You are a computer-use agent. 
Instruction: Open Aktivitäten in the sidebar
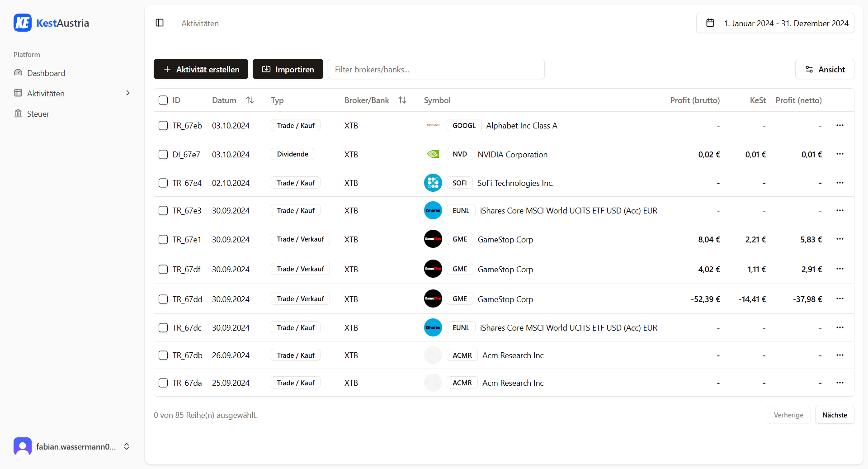coord(46,93)
